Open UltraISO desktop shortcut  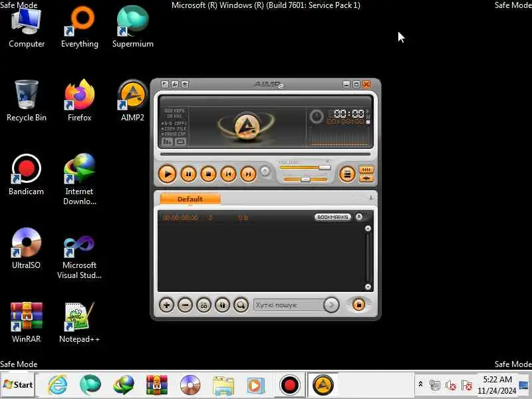26,249
